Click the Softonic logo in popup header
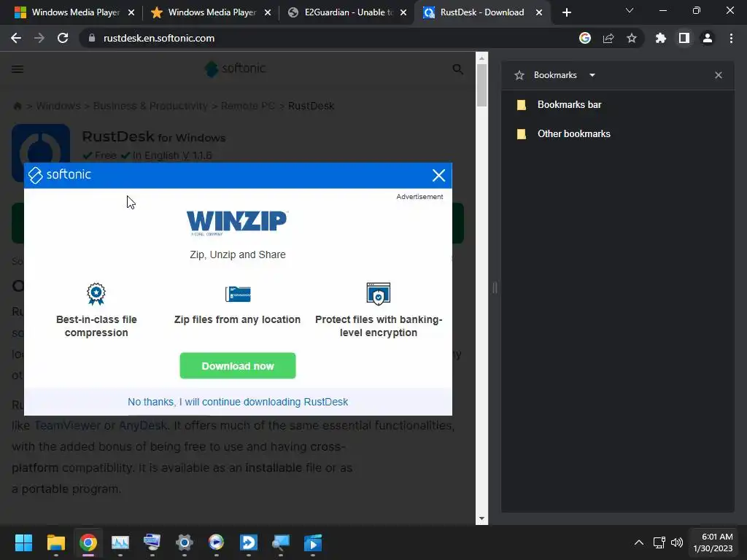The width and height of the screenshot is (747, 560). 60,175
